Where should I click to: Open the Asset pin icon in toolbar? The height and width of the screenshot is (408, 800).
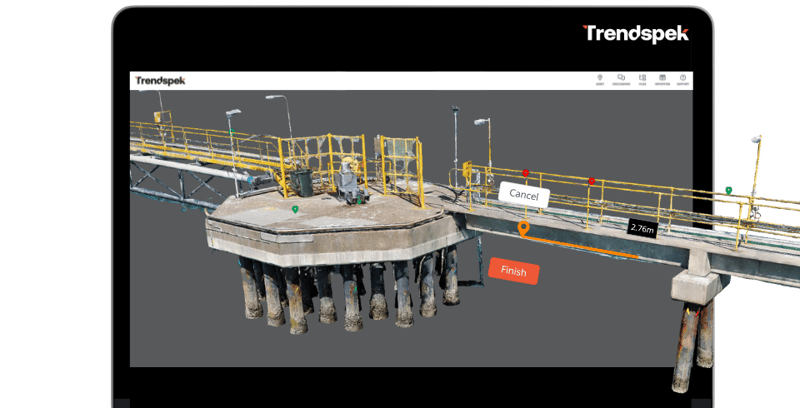click(600, 80)
